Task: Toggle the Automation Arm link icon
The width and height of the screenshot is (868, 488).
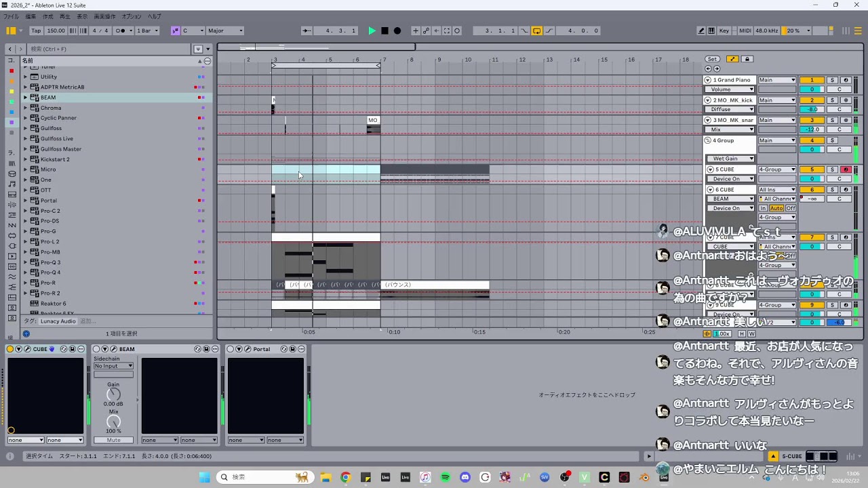Action: pyautogui.click(x=426, y=30)
